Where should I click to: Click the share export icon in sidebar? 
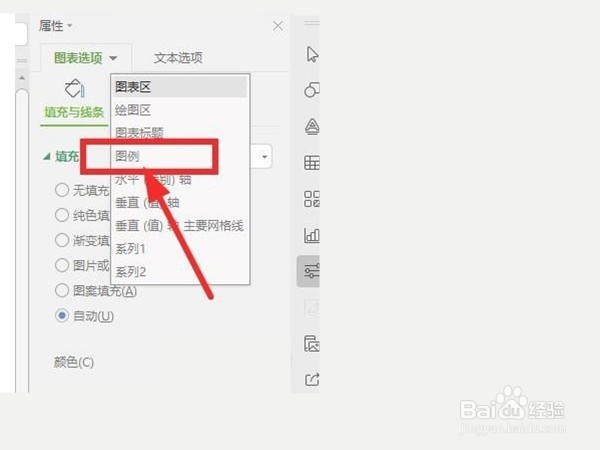312,379
